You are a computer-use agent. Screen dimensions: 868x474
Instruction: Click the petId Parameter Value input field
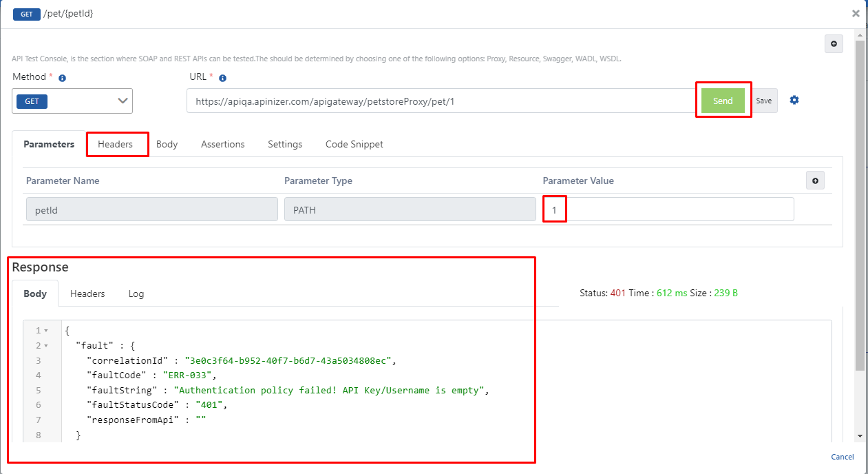point(668,209)
